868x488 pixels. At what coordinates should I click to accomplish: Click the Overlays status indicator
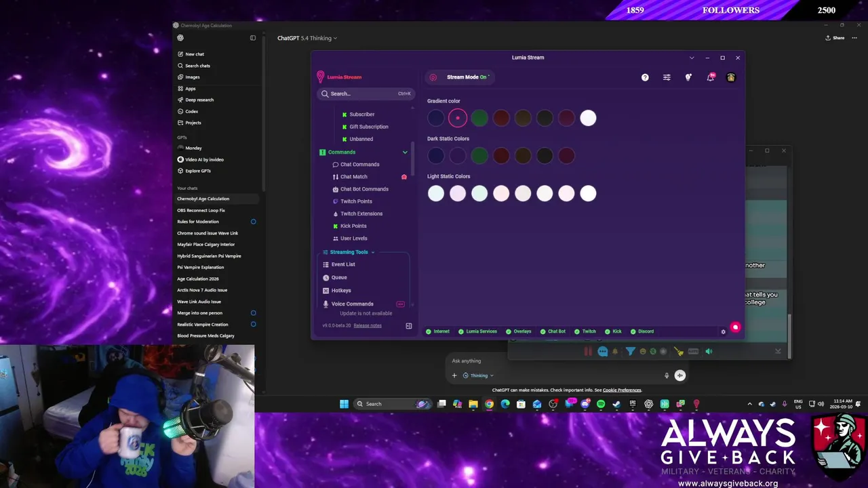click(x=518, y=331)
